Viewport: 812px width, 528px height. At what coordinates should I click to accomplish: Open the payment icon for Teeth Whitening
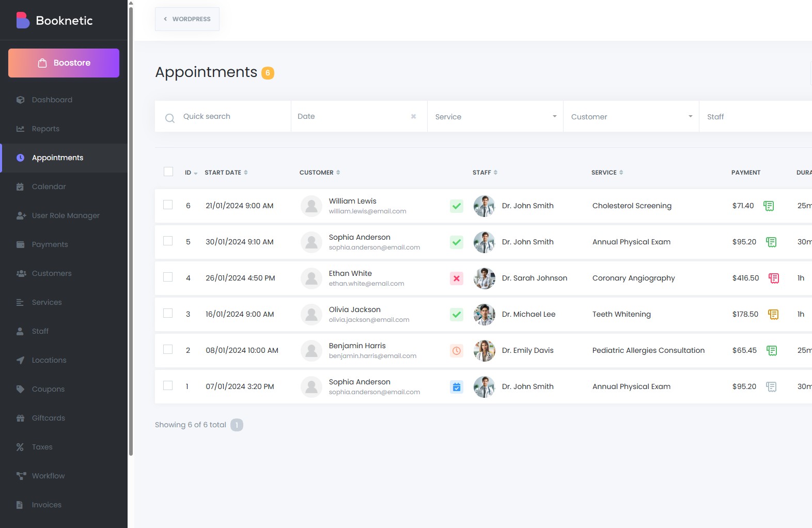point(773,315)
